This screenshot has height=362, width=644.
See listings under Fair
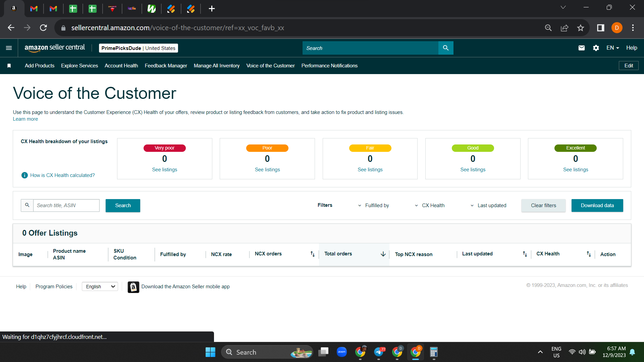click(370, 170)
